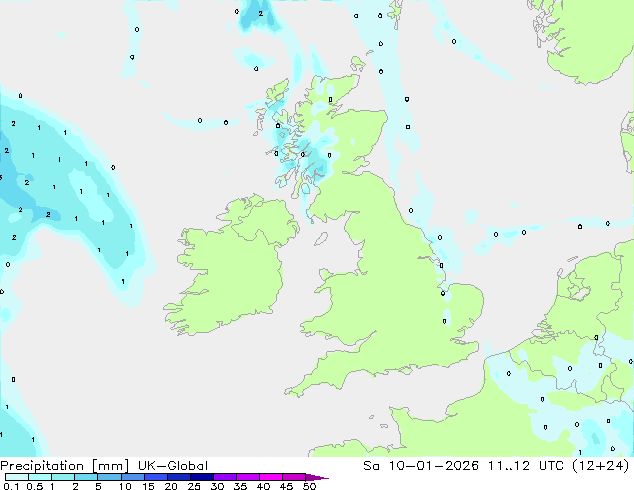Image resolution: width=634 pixels, height=490 pixels.
Task: Click the Isle of Man outline
Action: (321, 239)
